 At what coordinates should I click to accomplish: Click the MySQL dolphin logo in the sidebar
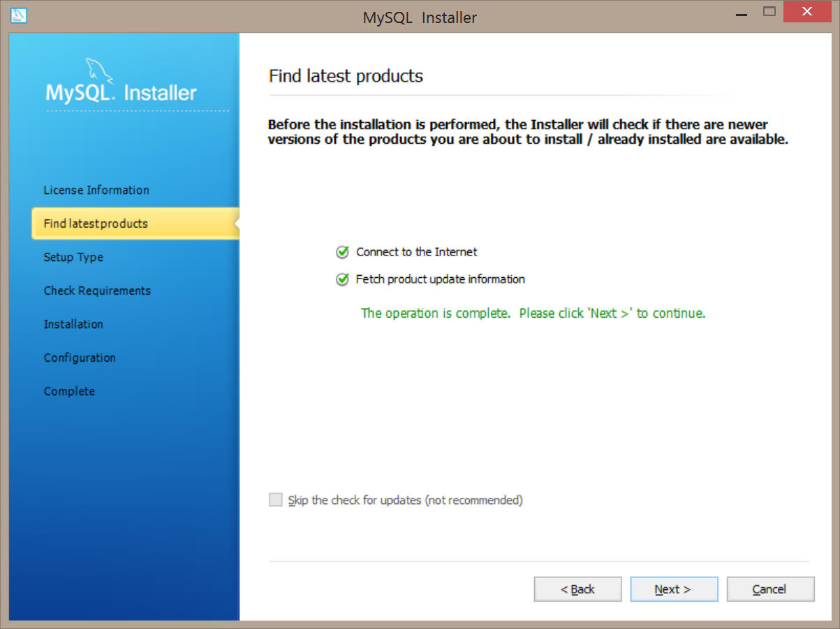pos(99,70)
